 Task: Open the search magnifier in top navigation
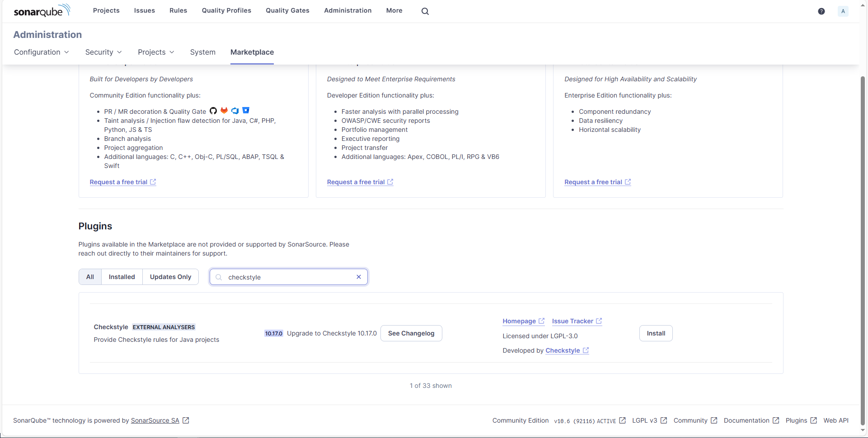(x=425, y=11)
